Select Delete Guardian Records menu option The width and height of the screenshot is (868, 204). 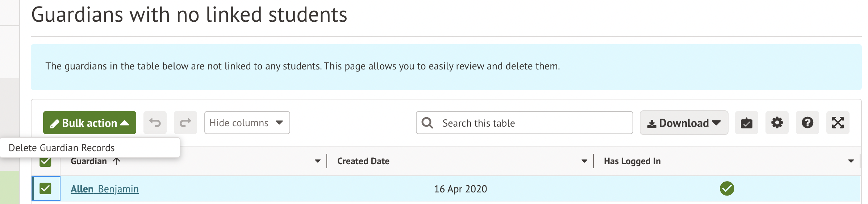62,148
